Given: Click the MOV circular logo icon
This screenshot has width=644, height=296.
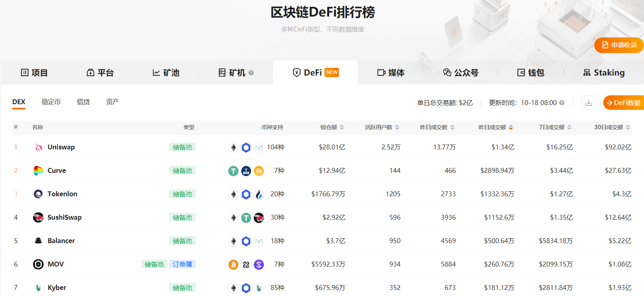Looking at the screenshot, I should click(38, 265).
